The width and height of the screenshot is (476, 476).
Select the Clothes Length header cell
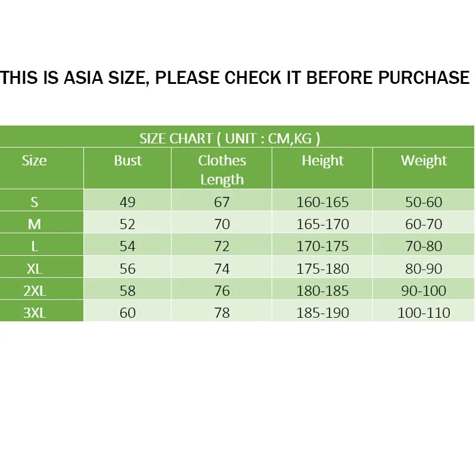click(x=222, y=170)
